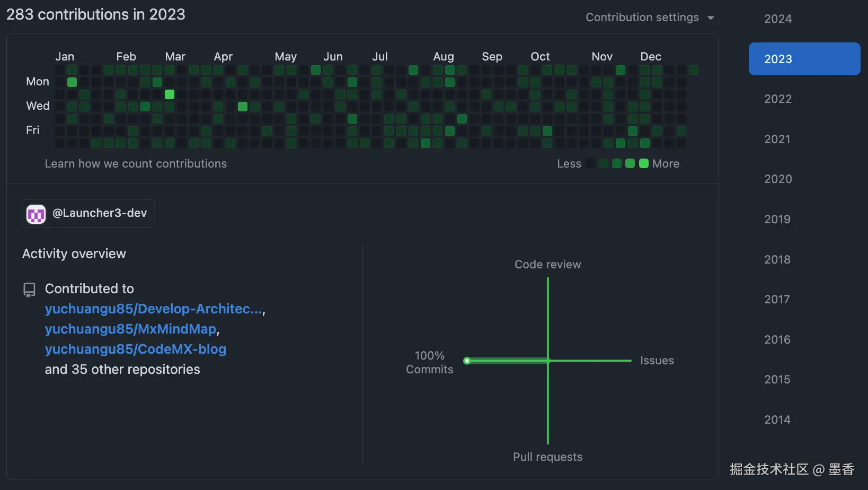Show contributions for 2020
Image resolution: width=868 pixels, height=490 pixels.
(777, 179)
